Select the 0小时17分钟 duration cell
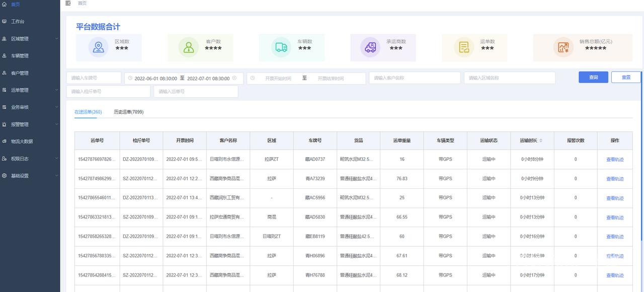The width and height of the screenshot is (644, 292). click(x=532, y=275)
